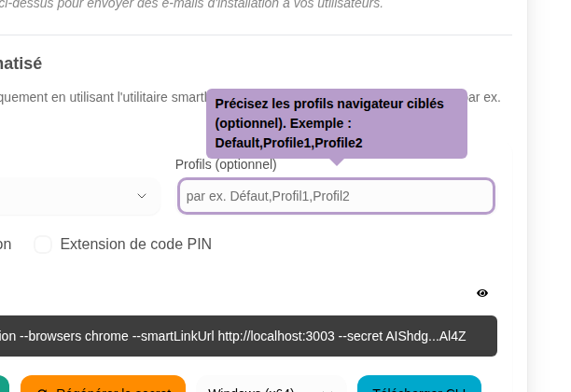Focus the Profils (optionnel) input field
This screenshot has width=571, height=392.
pos(336,196)
